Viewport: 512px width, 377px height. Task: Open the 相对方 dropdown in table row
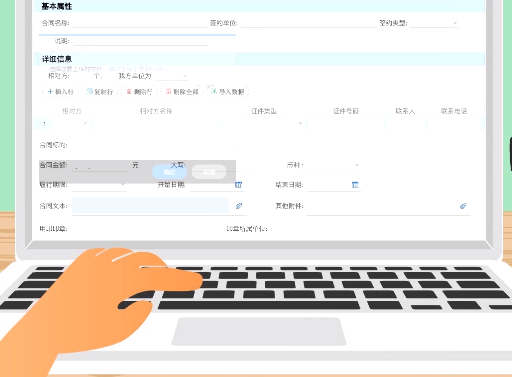[85, 123]
